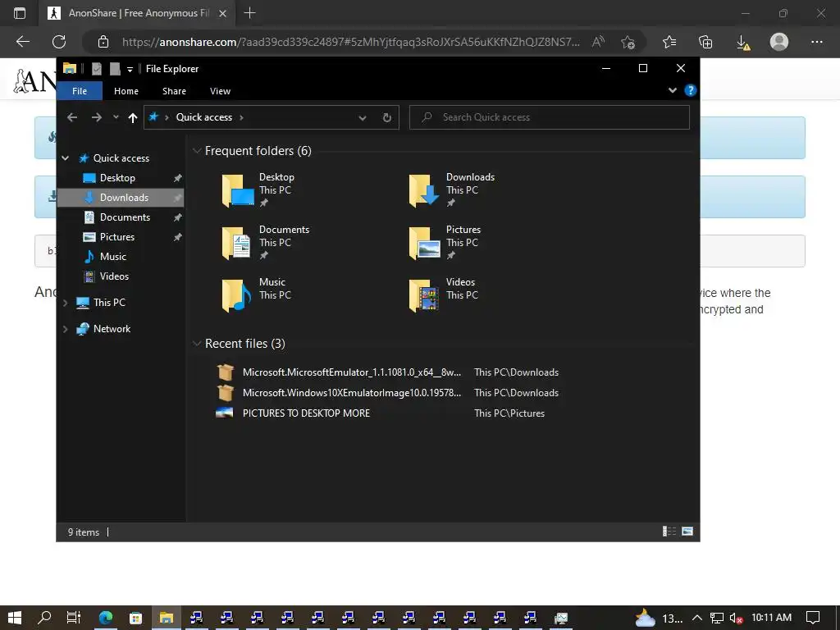Open the Edge tab actions menu
This screenshot has height=630, width=840.
20,13
